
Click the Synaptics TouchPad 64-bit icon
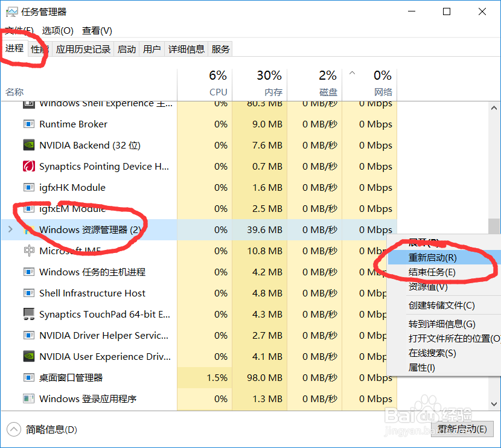point(29,314)
